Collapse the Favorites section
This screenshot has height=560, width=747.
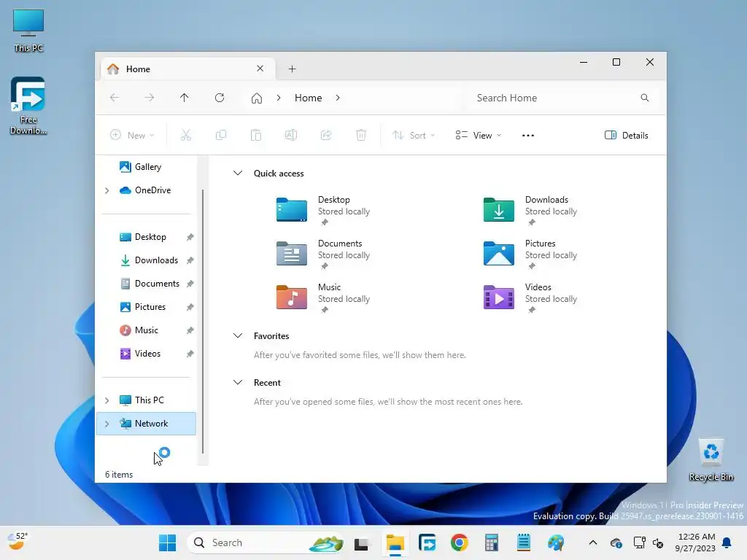[x=238, y=335]
